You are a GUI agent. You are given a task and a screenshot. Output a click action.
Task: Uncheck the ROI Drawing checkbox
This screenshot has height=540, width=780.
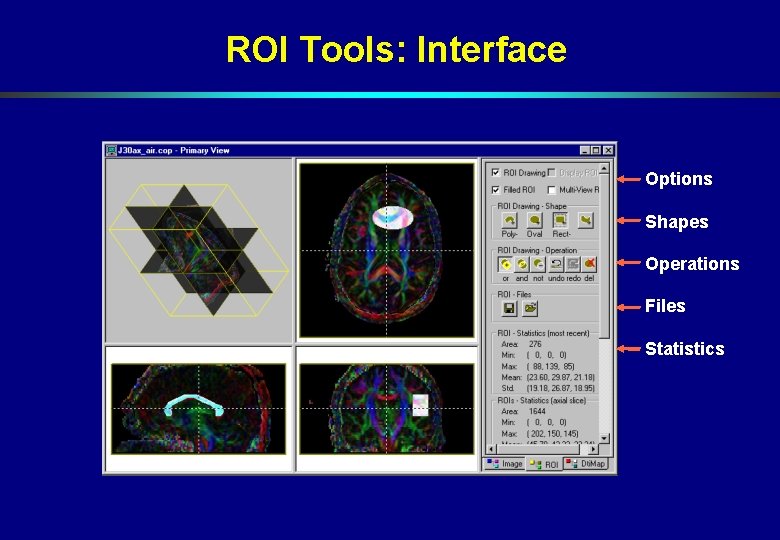(495, 173)
